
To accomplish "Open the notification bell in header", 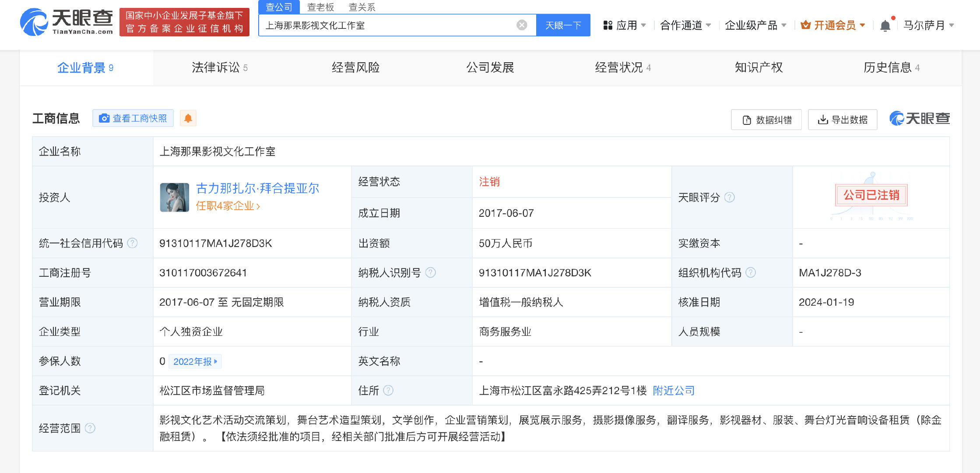I will tap(885, 25).
